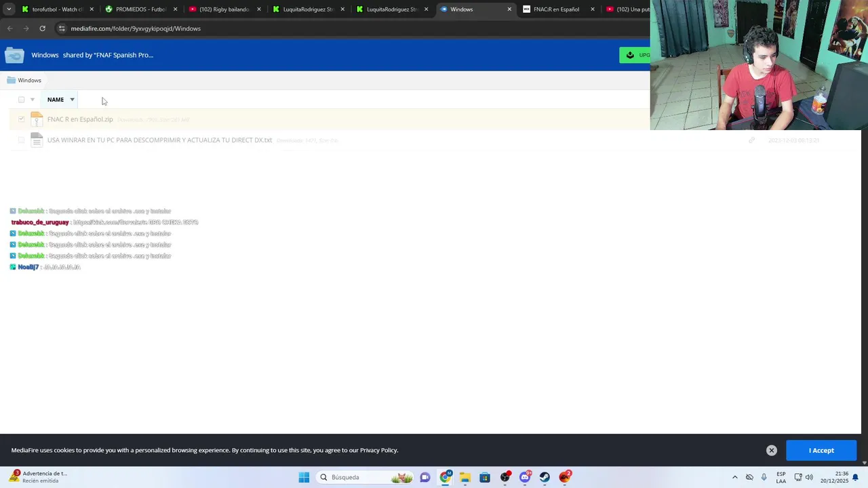This screenshot has width=868, height=488.
Task: Click the microphone tray icon
Action: (764, 477)
